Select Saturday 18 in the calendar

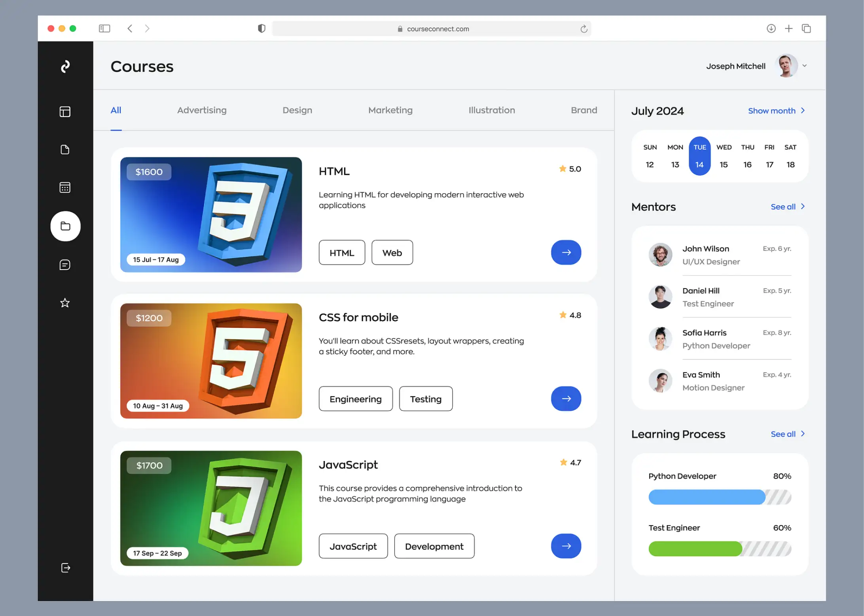(790, 156)
